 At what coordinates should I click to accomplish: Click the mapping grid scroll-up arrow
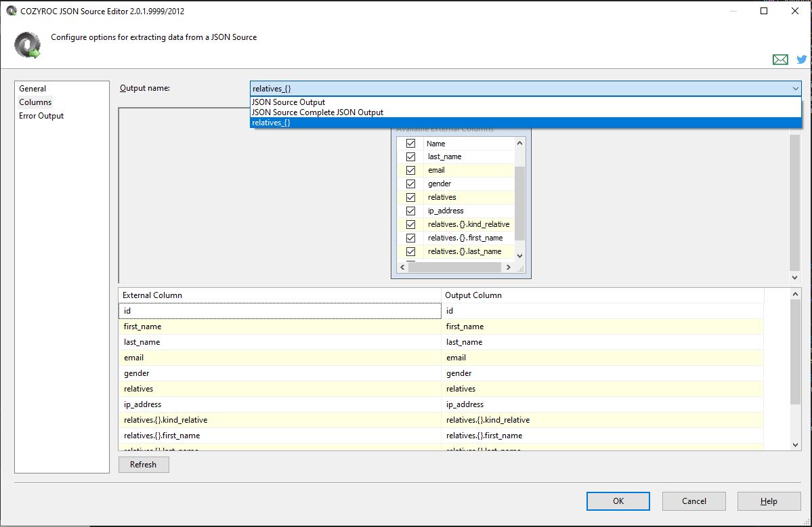pyautogui.click(x=796, y=294)
